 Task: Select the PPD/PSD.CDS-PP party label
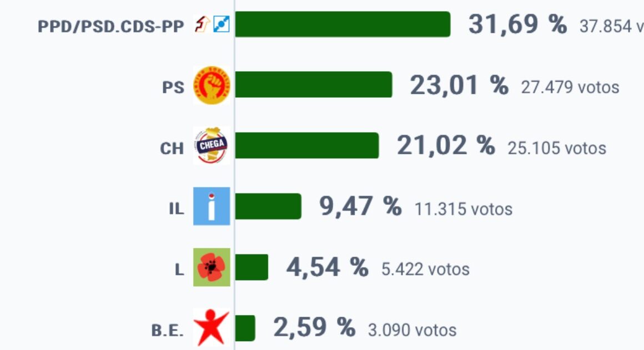pos(111,26)
